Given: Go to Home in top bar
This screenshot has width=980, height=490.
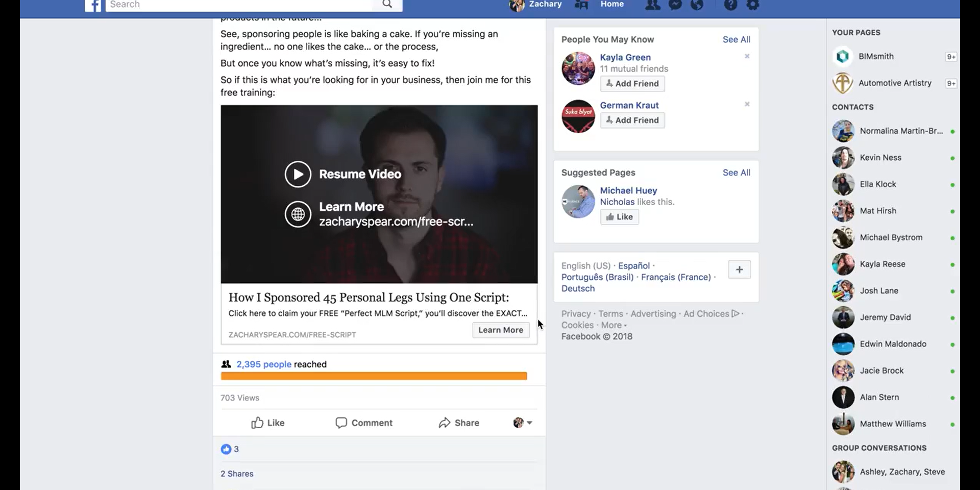Looking at the screenshot, I should [x=612, y=5].
